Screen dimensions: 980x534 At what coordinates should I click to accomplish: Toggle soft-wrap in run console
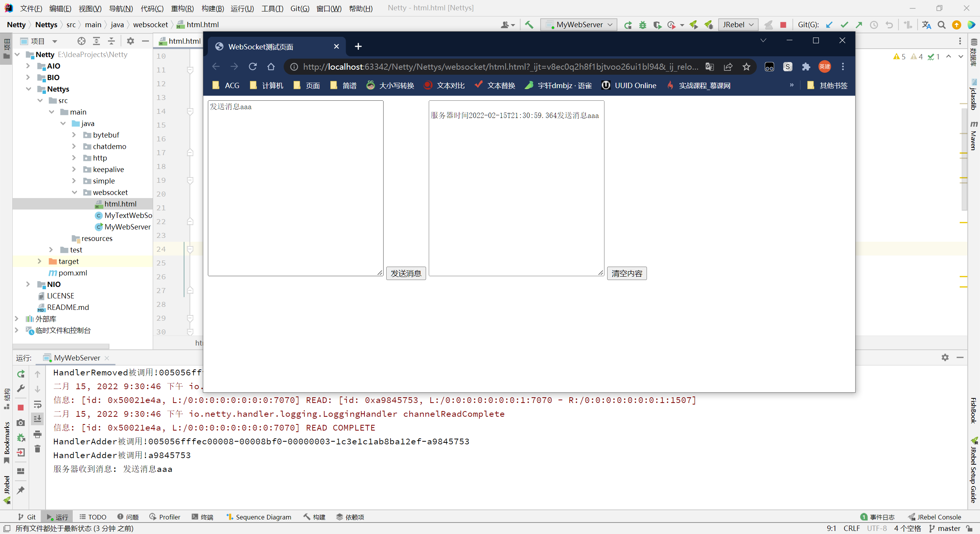tap(38, 405)
